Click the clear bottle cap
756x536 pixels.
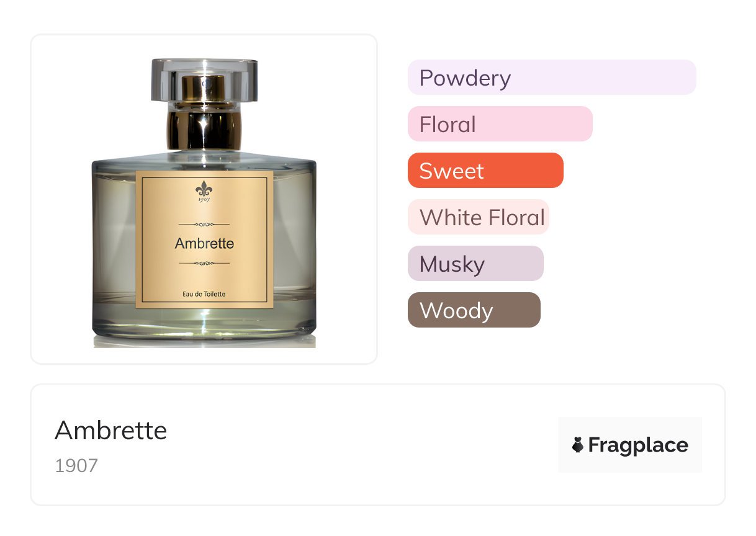pos(204,81)
